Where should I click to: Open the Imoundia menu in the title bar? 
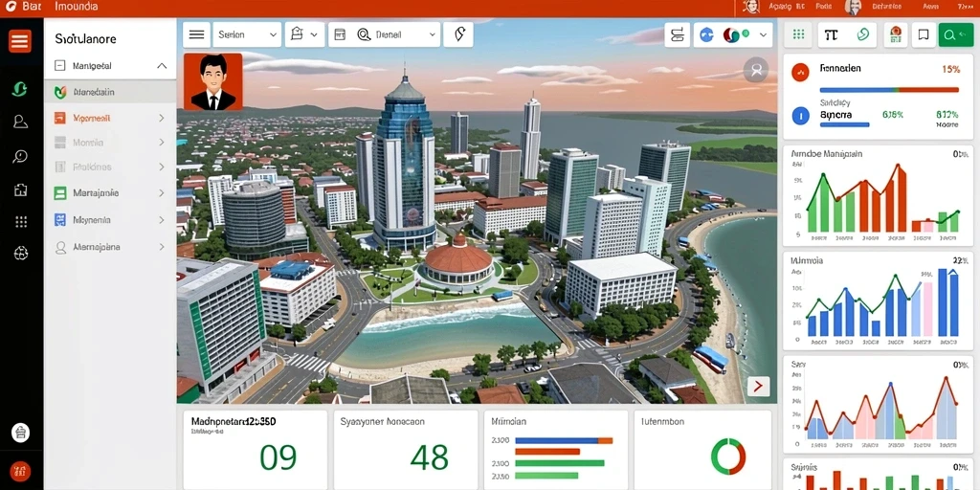click(77, 7)
